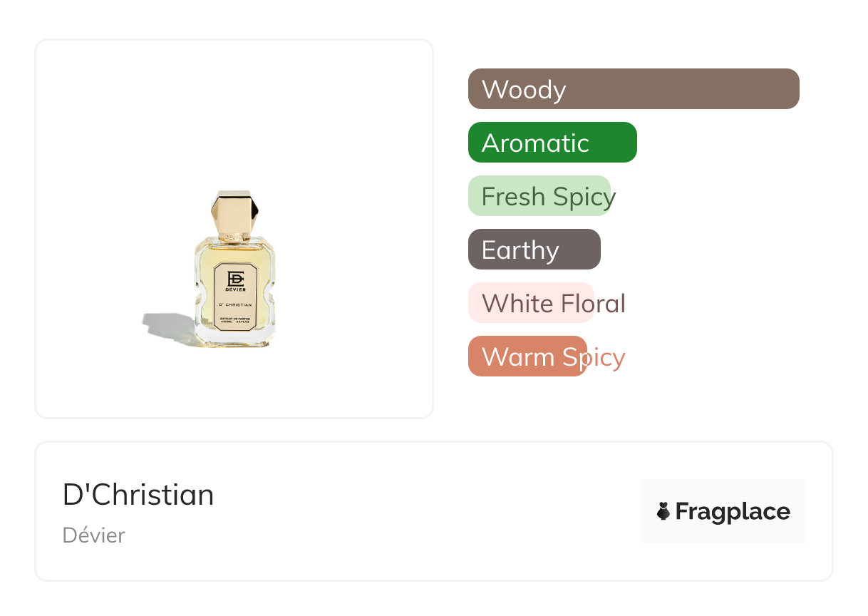This screenshot has height=616, width=868.
Task: Click the D' CHRISTIAN text on the bottle label
Action: point(235,305)
